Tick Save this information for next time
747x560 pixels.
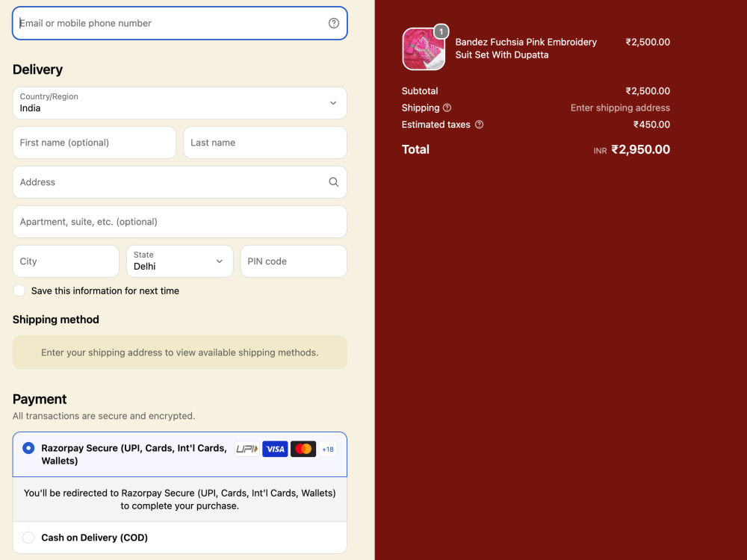[x=19, y=290]
